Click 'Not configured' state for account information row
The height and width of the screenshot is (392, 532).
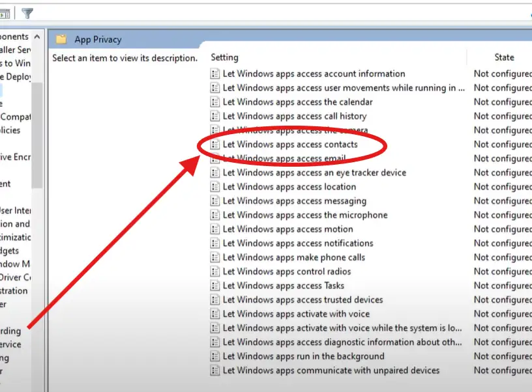tap(503, 74)
